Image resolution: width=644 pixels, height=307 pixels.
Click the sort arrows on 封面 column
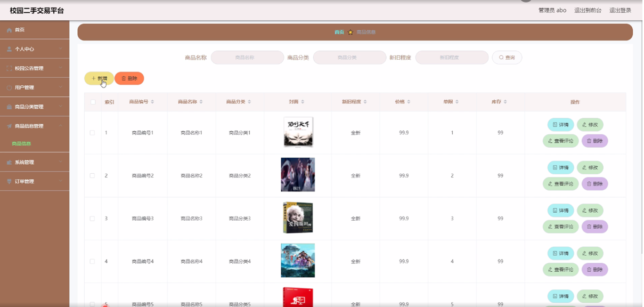pos(303,102)
